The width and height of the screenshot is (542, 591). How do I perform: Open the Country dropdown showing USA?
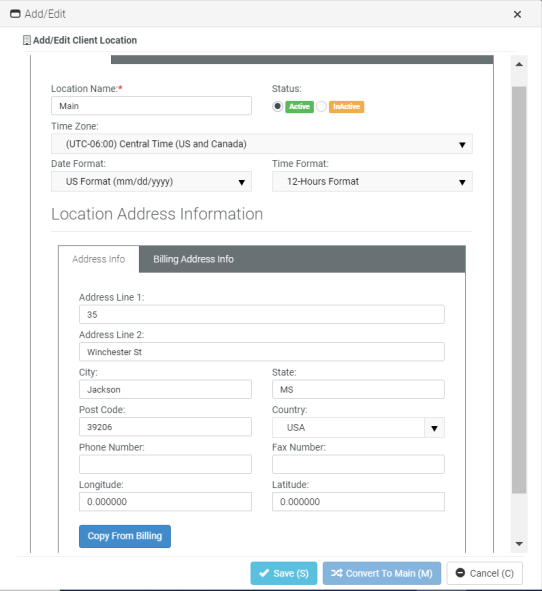coord(358,427)
